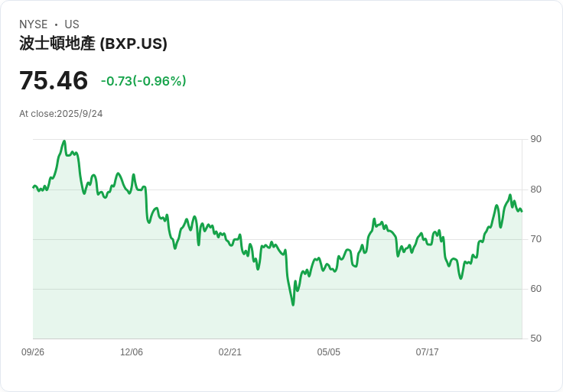Open the 波士頓地產 (BXP.US) stock title
563x392 pixels.
coord(93,44)
